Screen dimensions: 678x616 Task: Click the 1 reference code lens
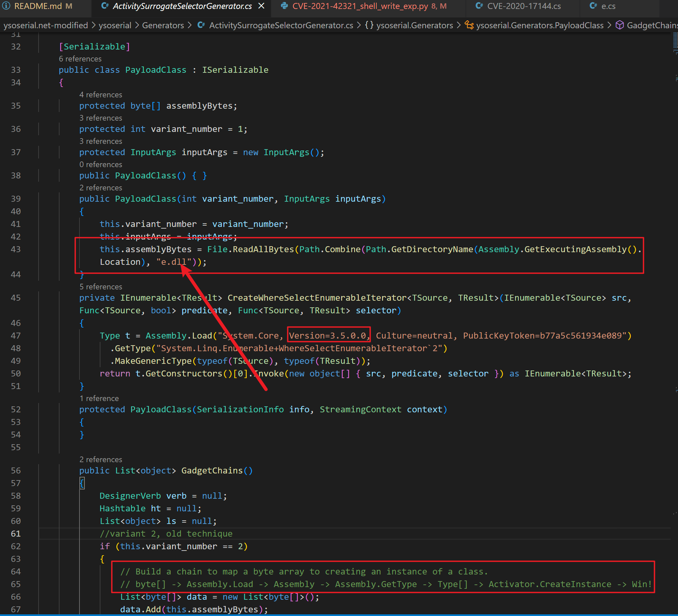click(99, 398)
